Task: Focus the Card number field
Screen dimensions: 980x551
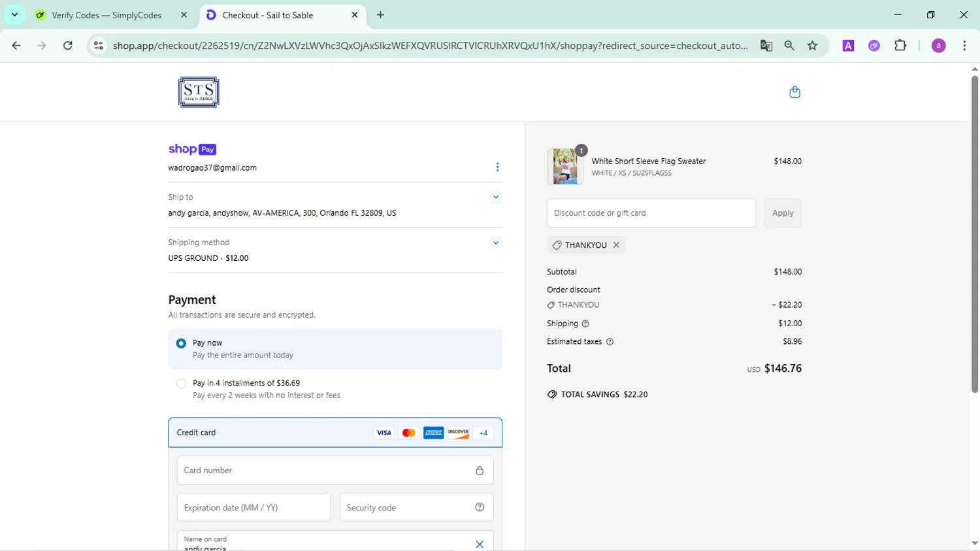Action: (335, 471)
